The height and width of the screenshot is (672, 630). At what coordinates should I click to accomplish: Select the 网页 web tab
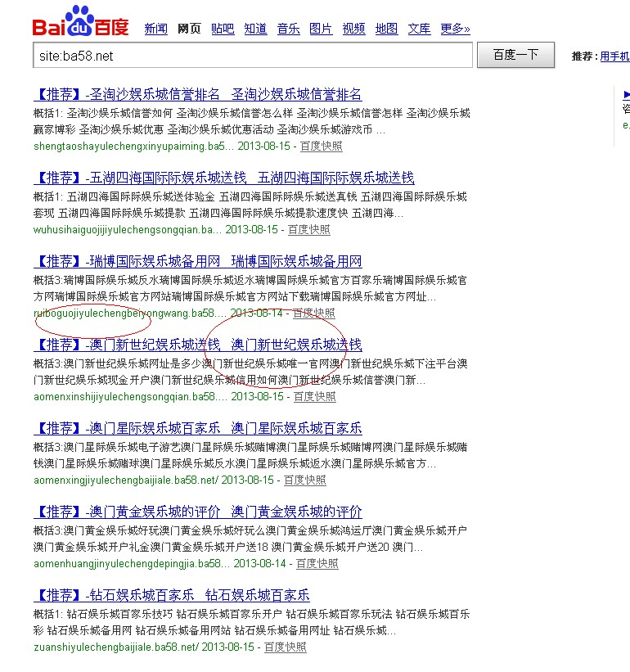(x=189, y=29)
